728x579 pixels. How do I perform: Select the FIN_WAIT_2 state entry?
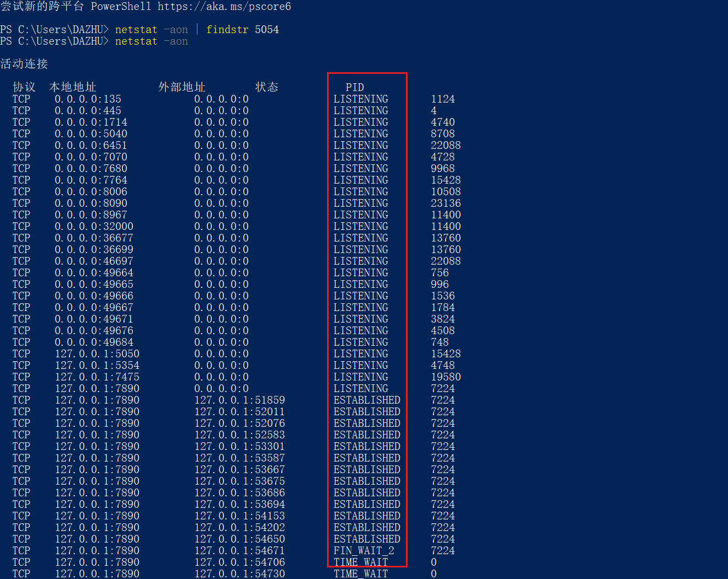(x=363, y=551)
